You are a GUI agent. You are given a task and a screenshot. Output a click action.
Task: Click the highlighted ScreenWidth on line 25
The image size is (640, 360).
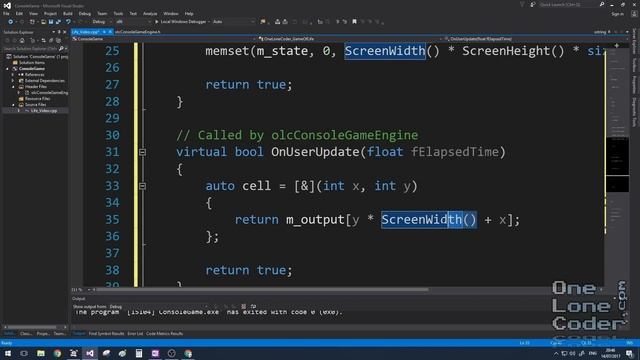[x=385, y=51]
